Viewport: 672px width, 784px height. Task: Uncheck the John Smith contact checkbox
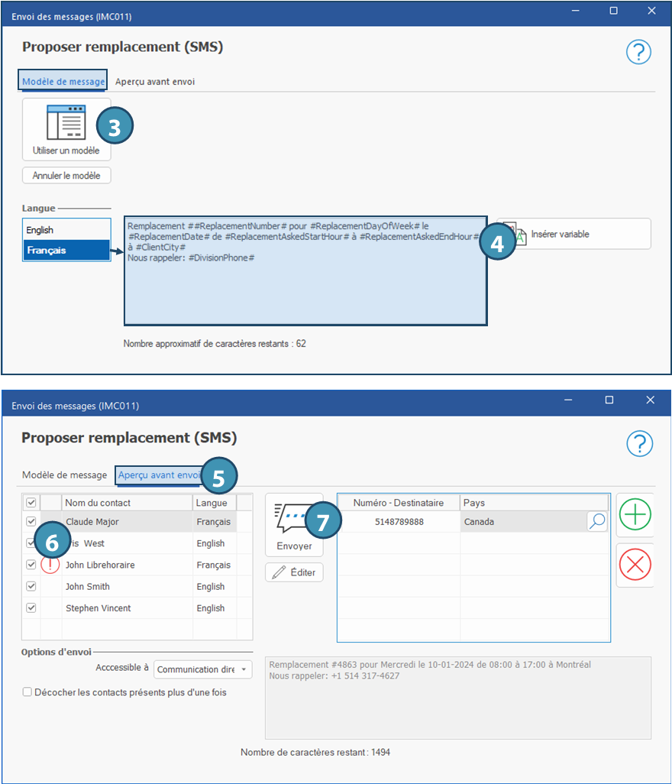(31, 587)
